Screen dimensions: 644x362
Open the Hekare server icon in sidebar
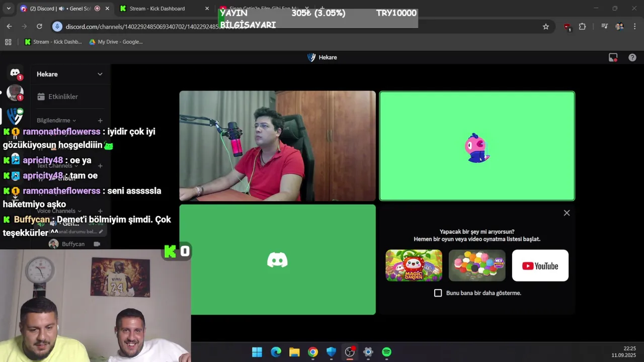(15, 116)
